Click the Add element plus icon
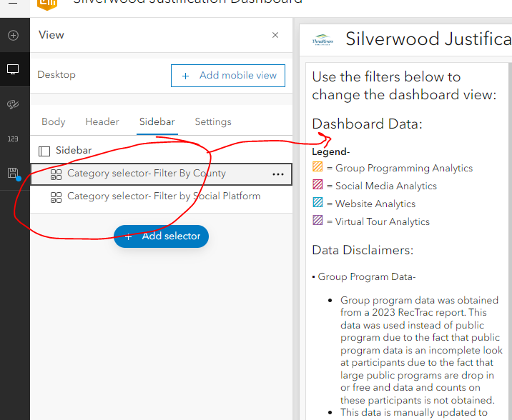Viewport: 512px width, 420px height. tap(13, 35)
